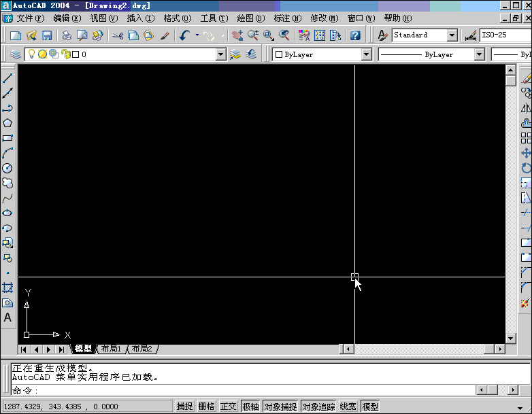Click the Zoom Window icon
The image size is (532, 414).
[x=269, y=35]
